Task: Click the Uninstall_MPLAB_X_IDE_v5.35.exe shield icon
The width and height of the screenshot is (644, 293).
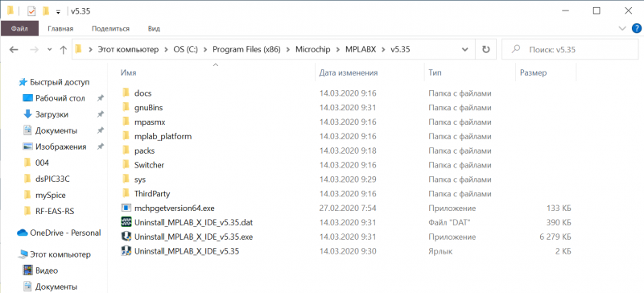Action: pos(126,237)
